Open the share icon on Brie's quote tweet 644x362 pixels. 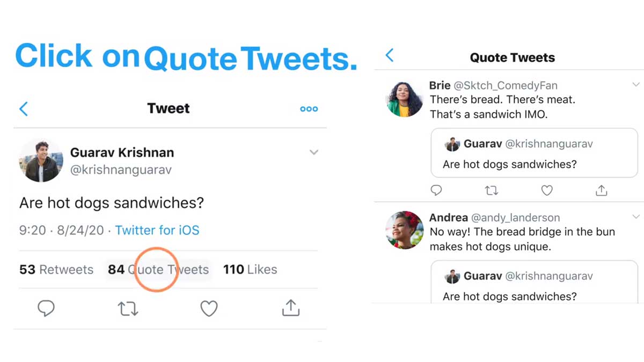[601, 190]
